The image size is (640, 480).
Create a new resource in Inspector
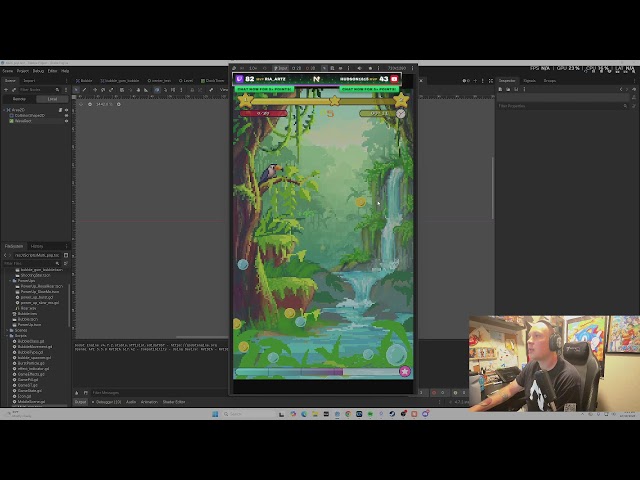click(x=500, y=89)
